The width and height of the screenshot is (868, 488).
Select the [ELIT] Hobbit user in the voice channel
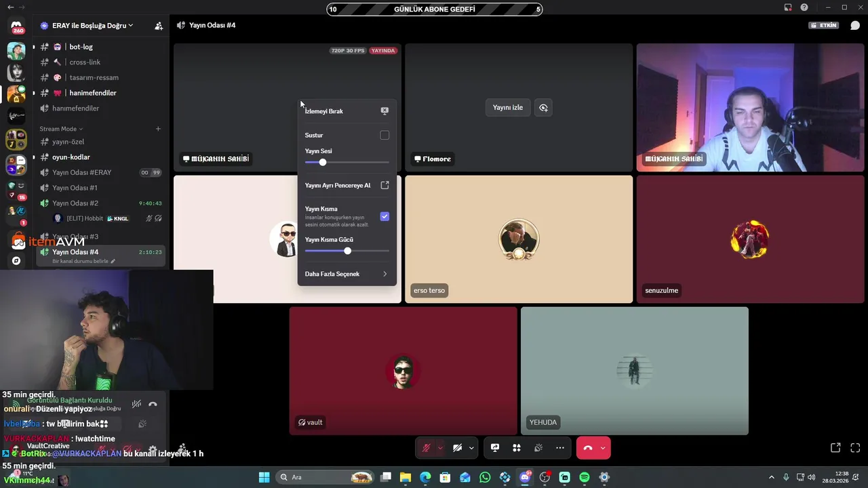point(108,218)
